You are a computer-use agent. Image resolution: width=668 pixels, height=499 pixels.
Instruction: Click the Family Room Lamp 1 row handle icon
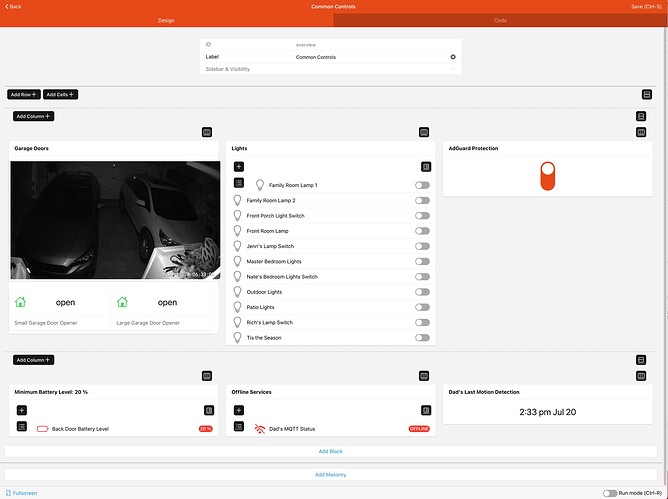pos(238,184)
